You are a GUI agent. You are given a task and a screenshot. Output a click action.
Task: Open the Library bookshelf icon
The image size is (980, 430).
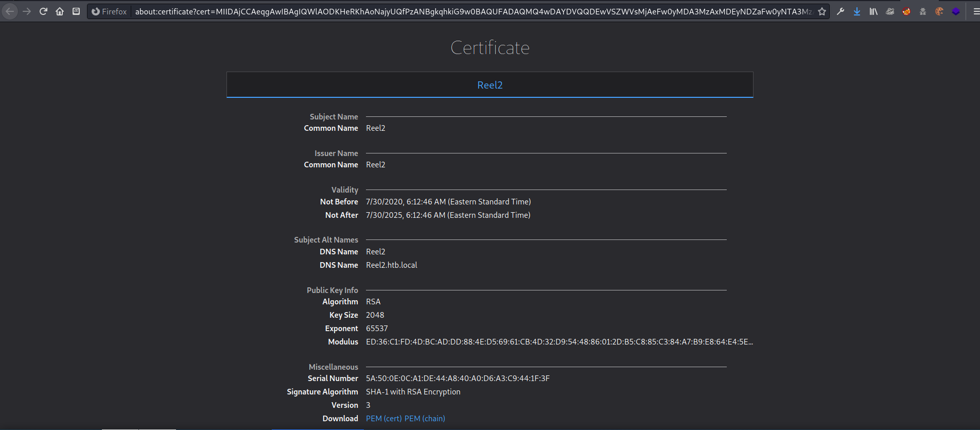(873, 11)
